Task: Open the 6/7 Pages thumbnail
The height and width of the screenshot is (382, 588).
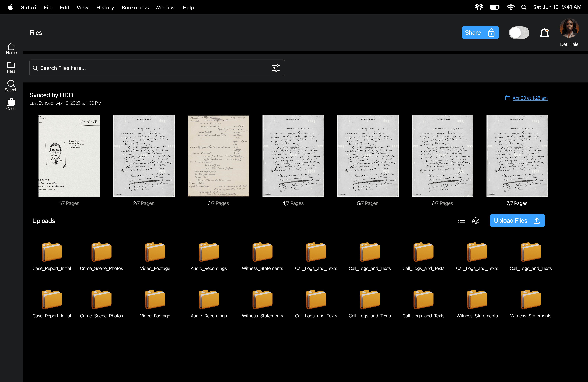Action: 442,156
